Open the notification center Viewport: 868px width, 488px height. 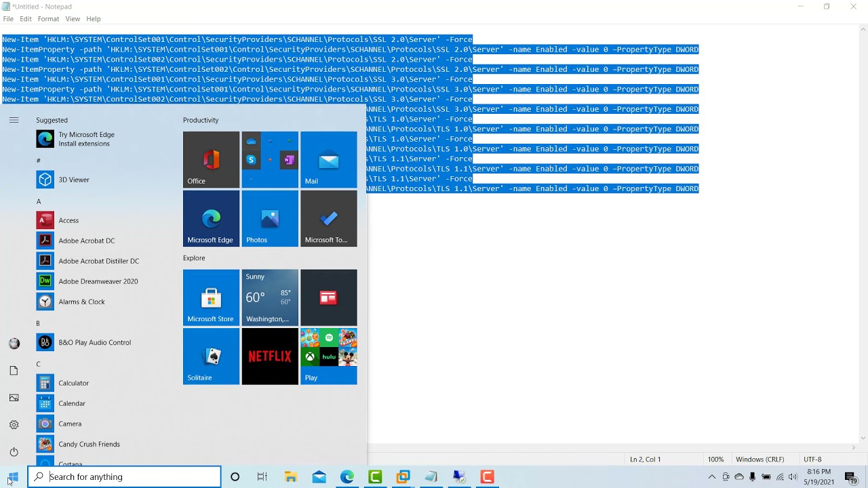coord(851,477)
